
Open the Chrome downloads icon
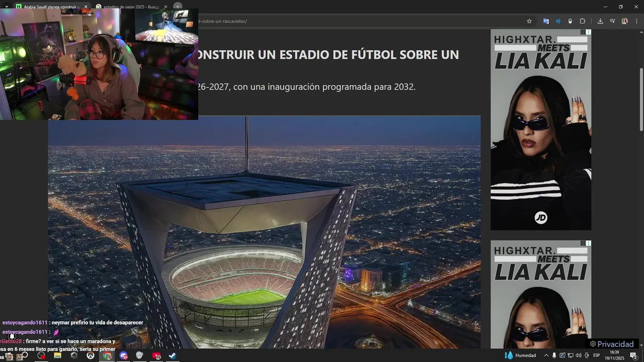pyautogui.click(x=600, y=21)
